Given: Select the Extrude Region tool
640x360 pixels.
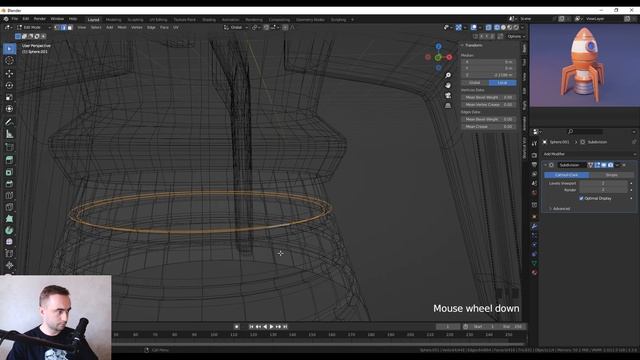Looking at the screenshot, I should click(x=9, y=160).
